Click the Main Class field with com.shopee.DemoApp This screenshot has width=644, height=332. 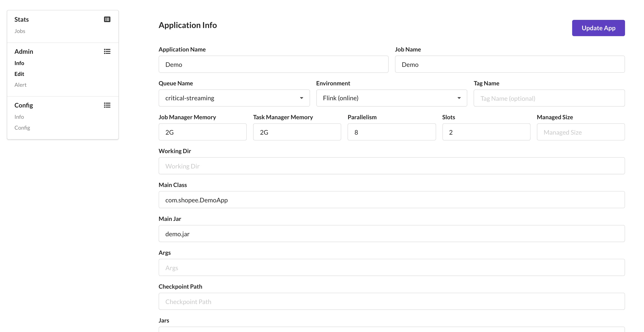tap(392, 200)
